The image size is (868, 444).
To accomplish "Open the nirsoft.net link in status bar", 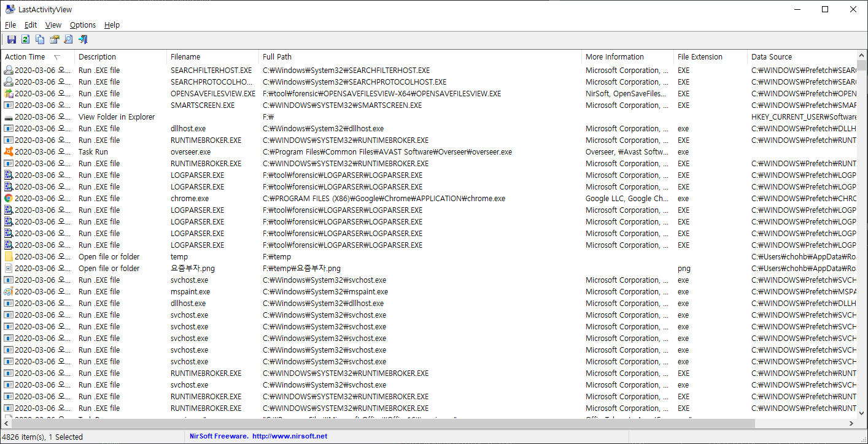I will click(x=289, y=437).
